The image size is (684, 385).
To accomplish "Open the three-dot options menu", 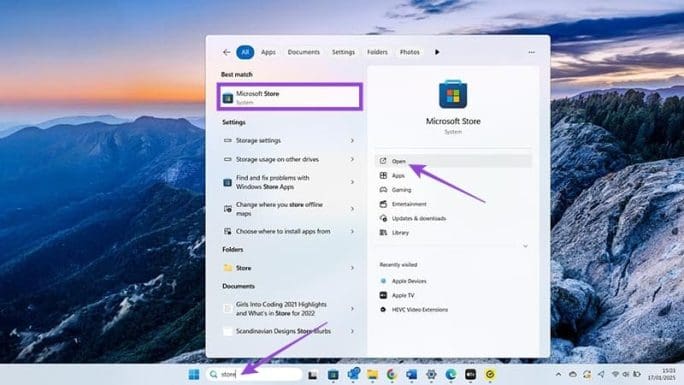I will (531, 52).
